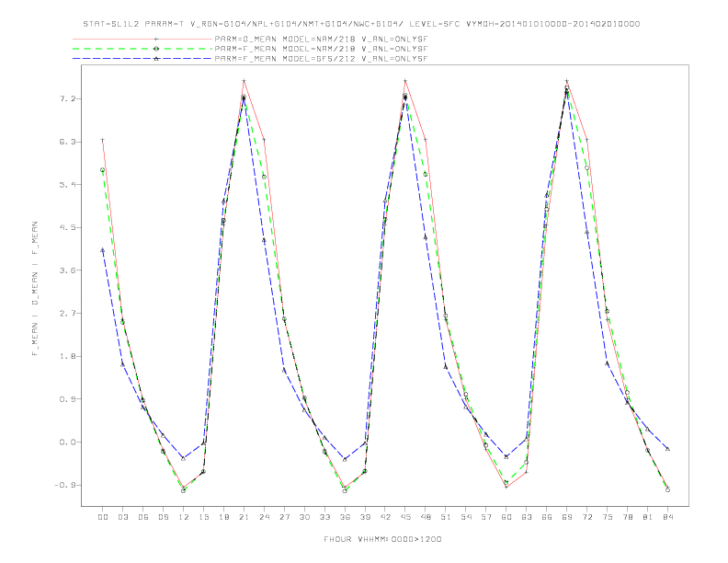Click the FHOUR VHHMM x-axis title
The height and width of the screenshot is (563, 728).
tap(382, 539)
